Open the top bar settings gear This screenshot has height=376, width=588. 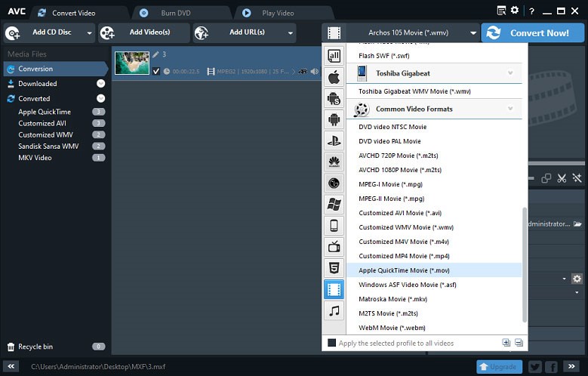tap(515, 10)
